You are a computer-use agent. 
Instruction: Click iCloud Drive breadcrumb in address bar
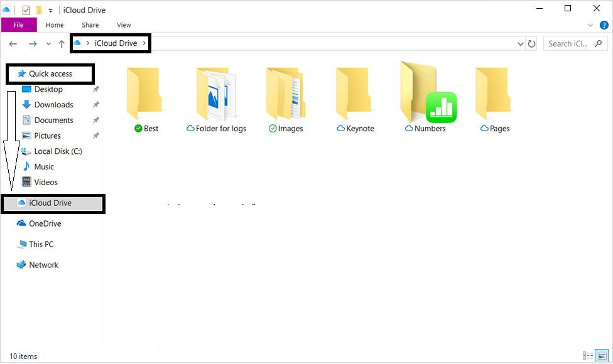pyautogui.click(x=116, y=43)
